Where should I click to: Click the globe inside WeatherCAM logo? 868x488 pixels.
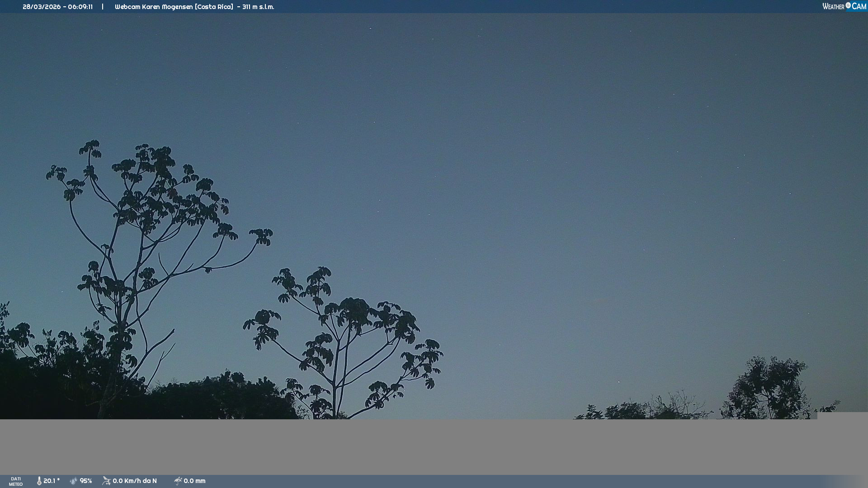(x=848, y=5)
